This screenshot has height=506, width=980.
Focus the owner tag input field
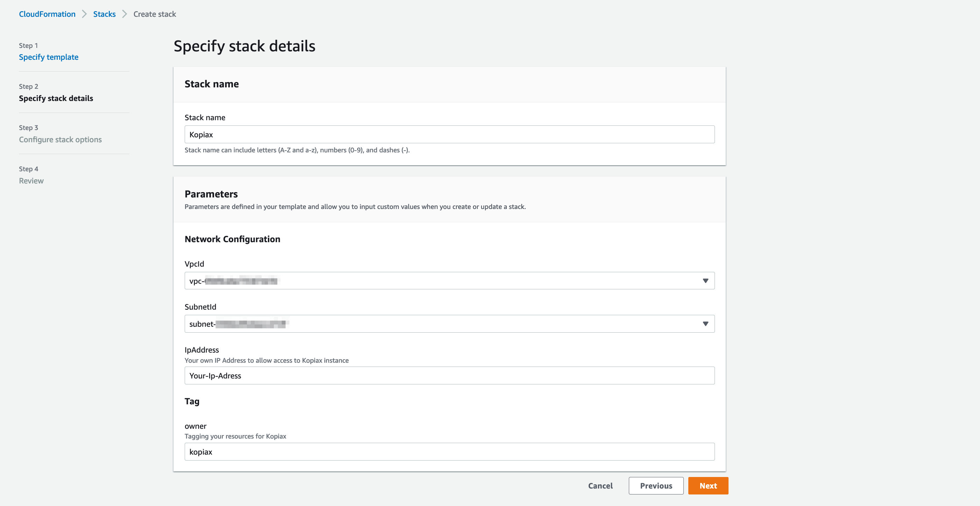click(x=449, y=451)
